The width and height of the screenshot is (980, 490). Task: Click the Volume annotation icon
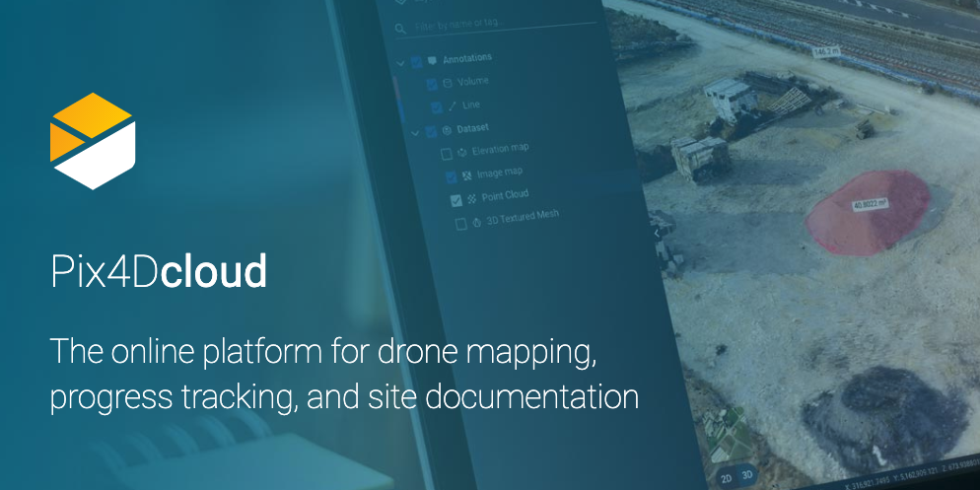tap(448, 83)
